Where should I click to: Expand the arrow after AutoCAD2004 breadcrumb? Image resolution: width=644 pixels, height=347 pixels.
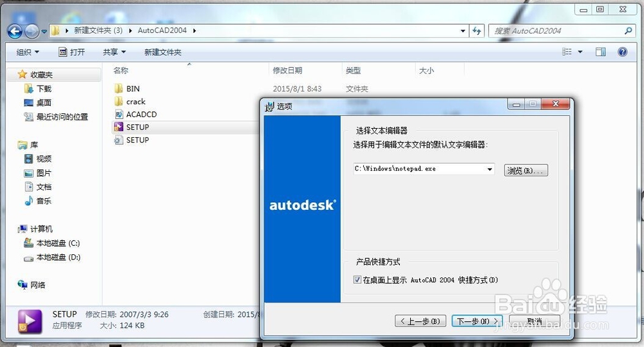pos(194,30)
